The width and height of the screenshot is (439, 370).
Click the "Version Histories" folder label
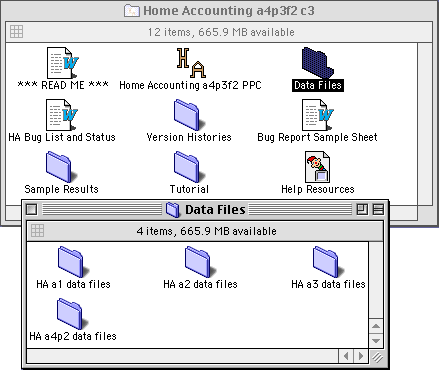coord(189,137)
